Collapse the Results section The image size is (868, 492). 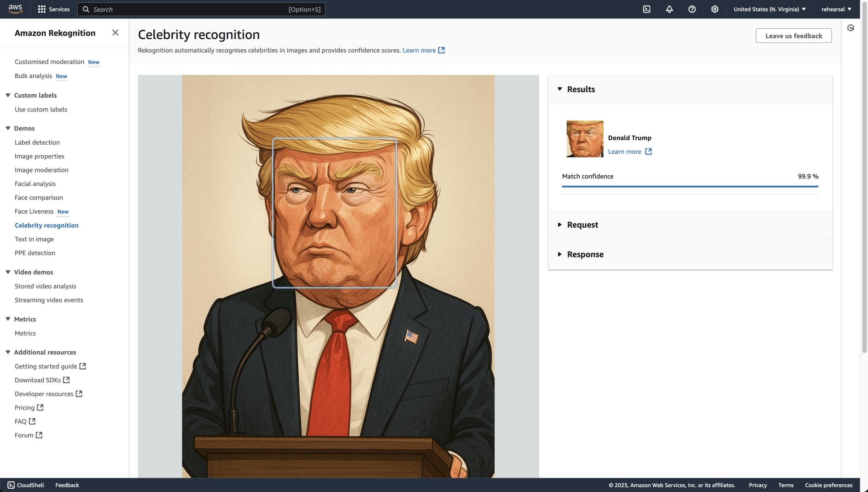coord(560,89)
